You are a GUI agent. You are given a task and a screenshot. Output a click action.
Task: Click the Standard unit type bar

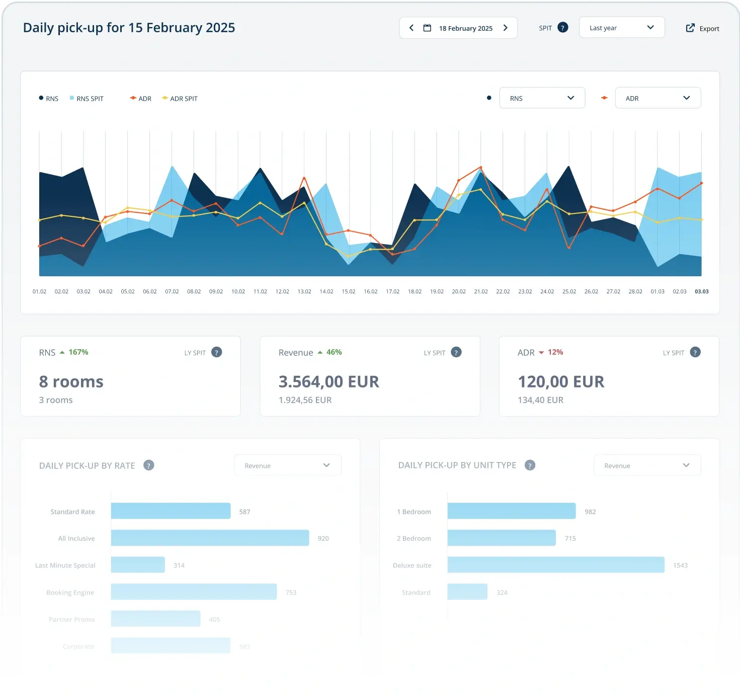(467, 592)
